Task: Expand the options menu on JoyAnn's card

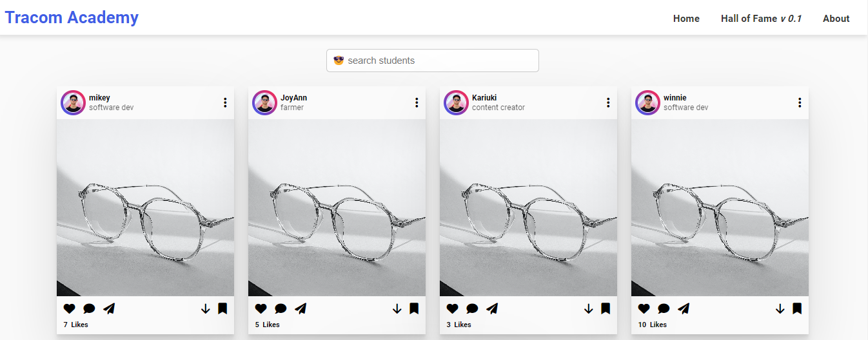Action: 417,102
